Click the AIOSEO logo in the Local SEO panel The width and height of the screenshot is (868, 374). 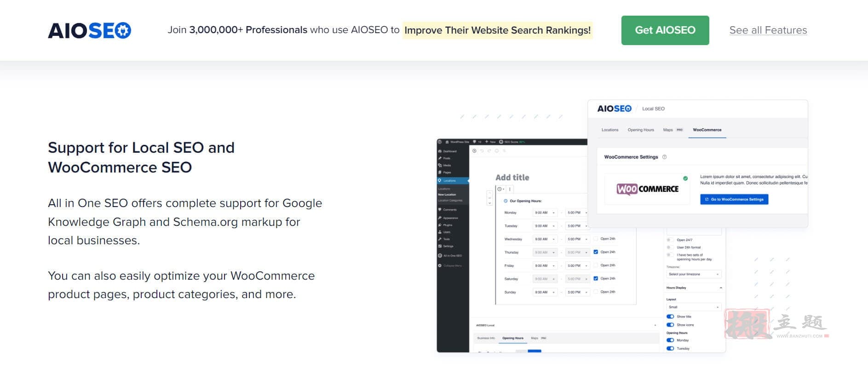[x=614, y=109]
